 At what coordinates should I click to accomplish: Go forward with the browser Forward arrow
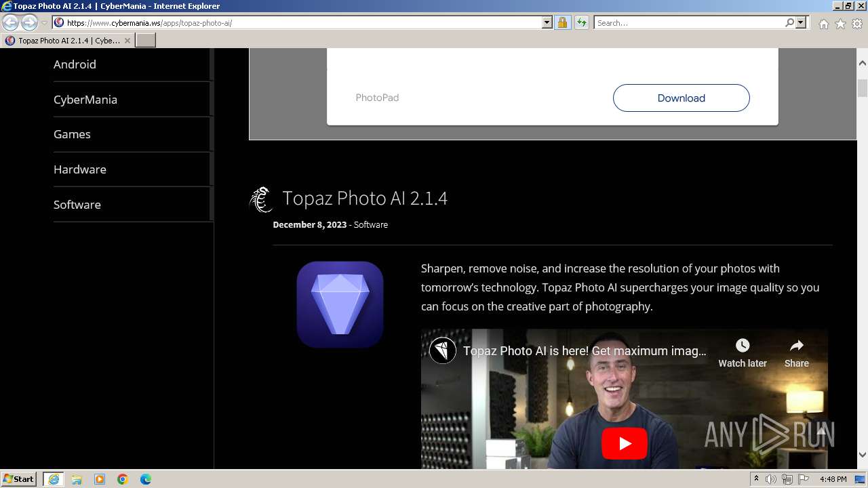pyautogui.click(x=29, y=23)
